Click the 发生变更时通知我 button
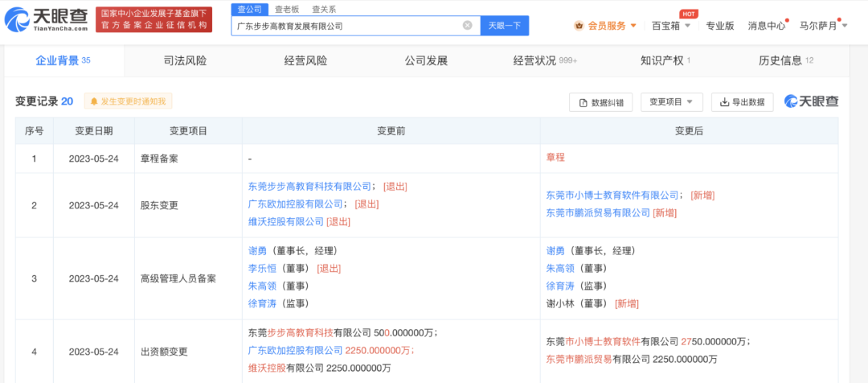 click(129, 101)
